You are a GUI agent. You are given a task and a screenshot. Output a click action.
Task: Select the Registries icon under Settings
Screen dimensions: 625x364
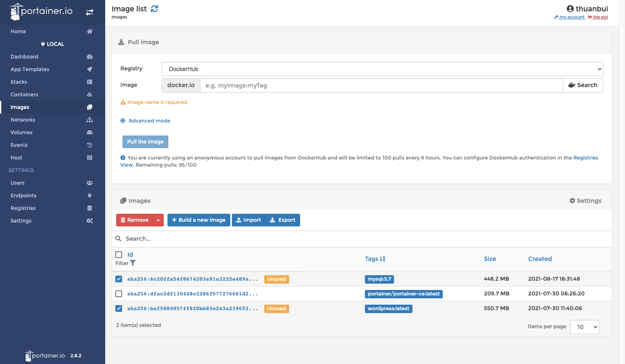tap(89, 208)
